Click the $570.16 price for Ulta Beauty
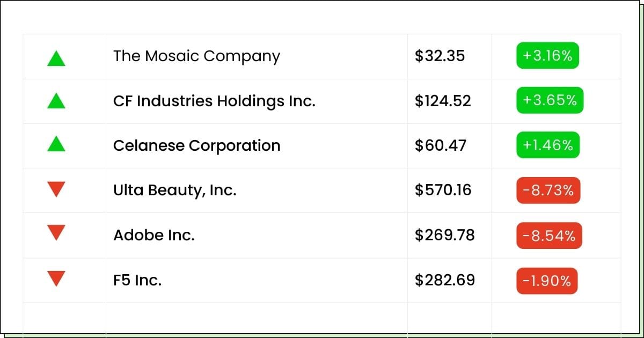644x338 pixels. pyautogui.click(x=443, y=190)
